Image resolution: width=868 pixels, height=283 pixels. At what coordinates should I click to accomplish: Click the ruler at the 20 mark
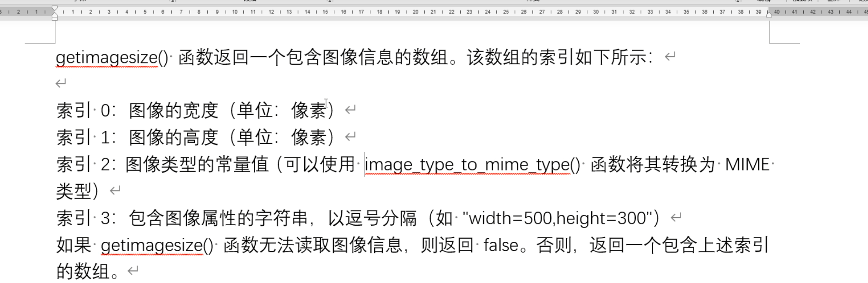[x=415, y=12]
